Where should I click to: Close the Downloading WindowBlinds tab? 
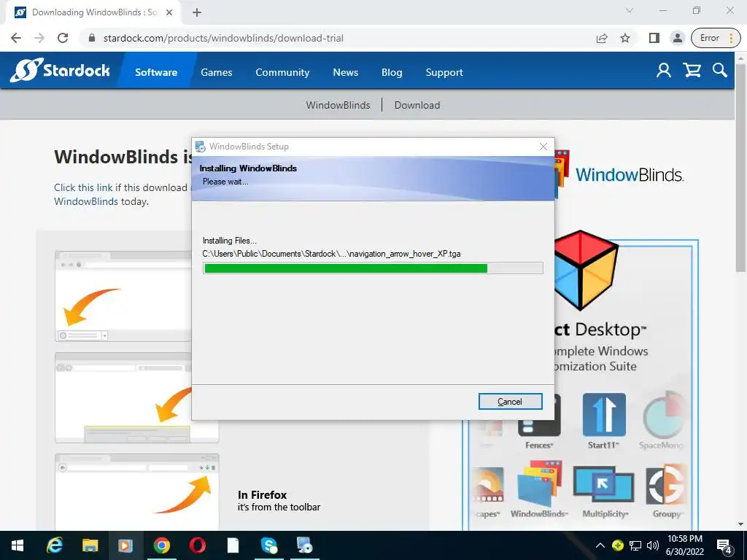point(169,12)
